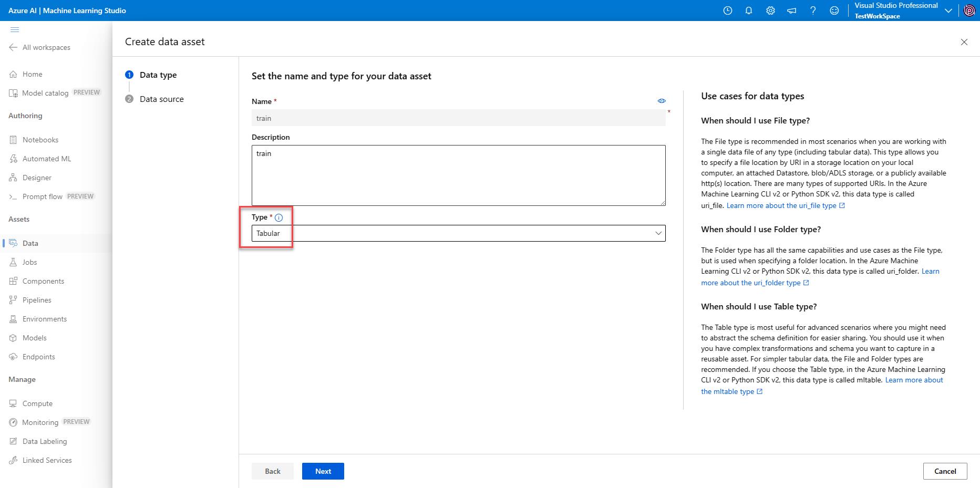This screenshot has height=488, width=980.
Task: Open settings gear in top bar
Action: tap(770, 11)
